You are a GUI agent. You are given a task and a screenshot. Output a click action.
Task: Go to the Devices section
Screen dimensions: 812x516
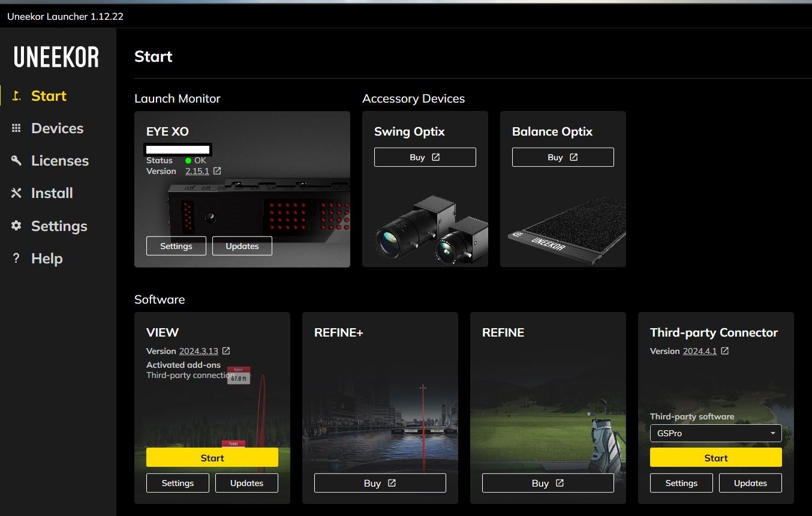coord(58,128)
